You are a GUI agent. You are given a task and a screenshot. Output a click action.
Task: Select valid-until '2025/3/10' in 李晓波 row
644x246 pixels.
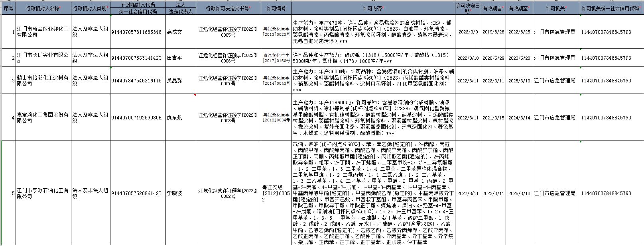[519, 193]
